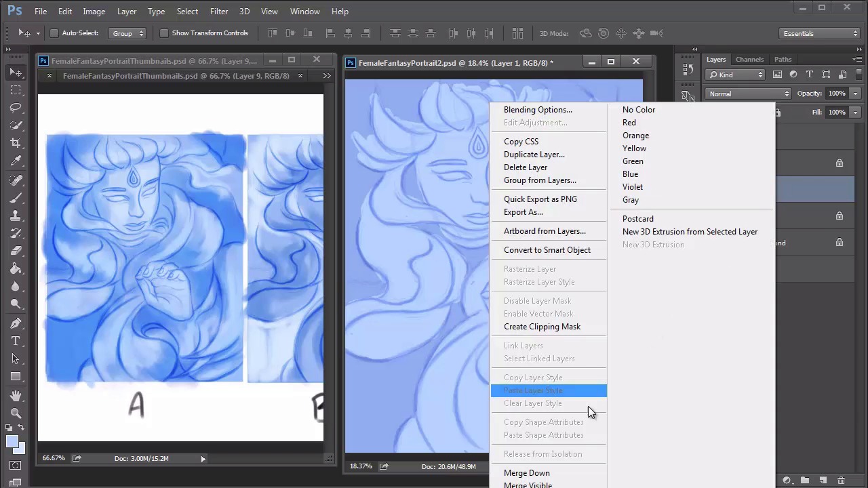Open the Essentials workspace dropdown
The image size is (868, 488).
point(819,33)
